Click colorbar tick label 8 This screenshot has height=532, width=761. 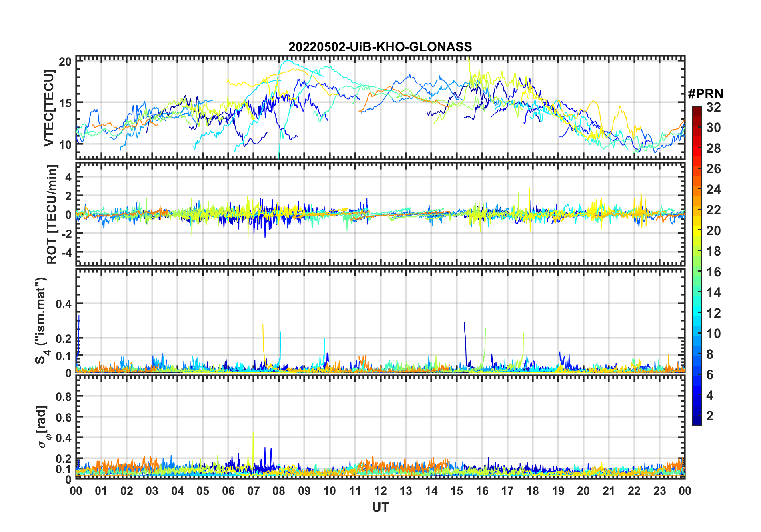pos(710,354)
